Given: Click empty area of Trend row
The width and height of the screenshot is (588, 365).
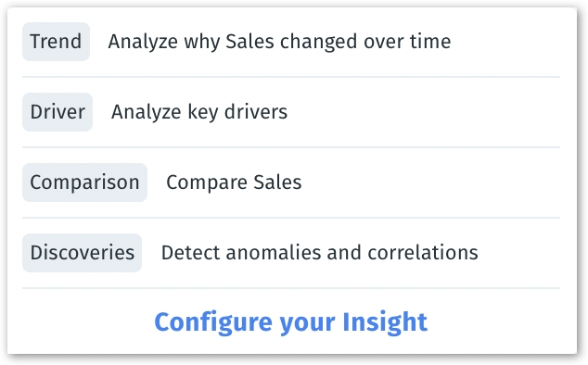Looking at the screenshot, I should pyautogui.click(x=506, y=42).
